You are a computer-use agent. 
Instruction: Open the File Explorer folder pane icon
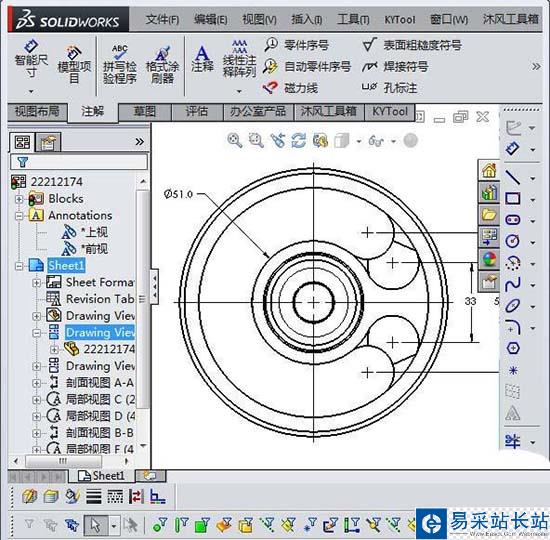pyautogui.click(x=489, y=214)
